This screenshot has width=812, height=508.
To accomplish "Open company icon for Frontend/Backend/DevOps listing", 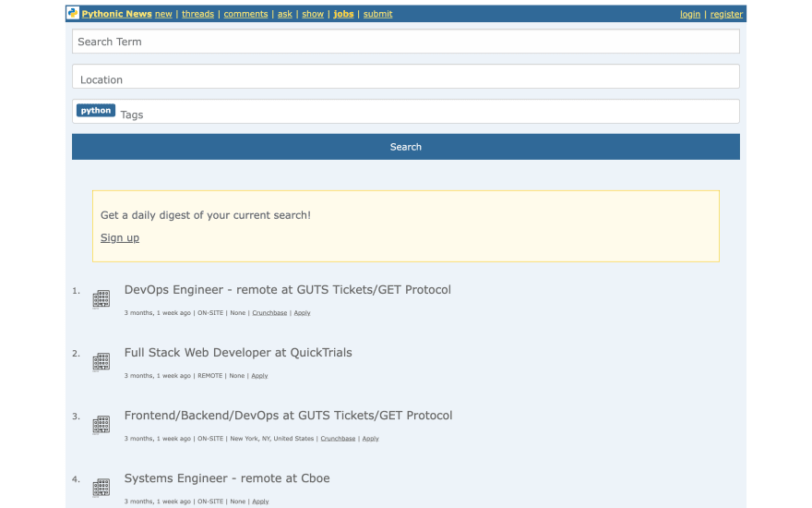I will click(101, 425).
